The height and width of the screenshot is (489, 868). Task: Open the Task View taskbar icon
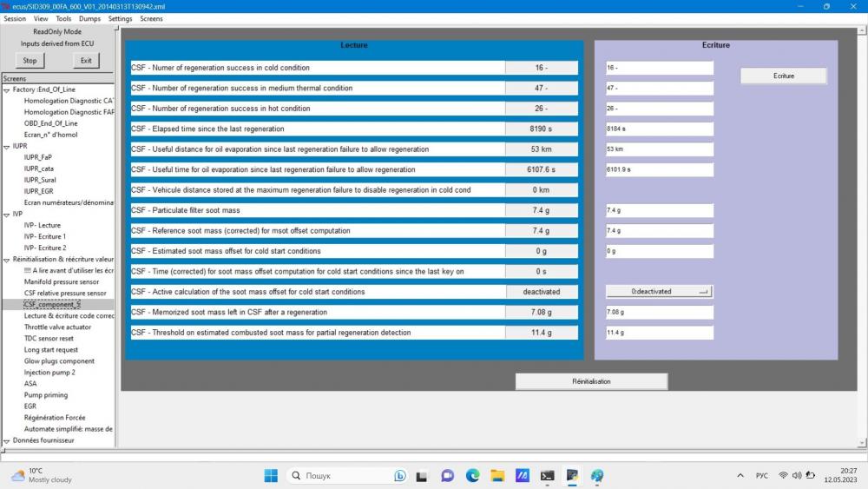click(x=422, y=476)
